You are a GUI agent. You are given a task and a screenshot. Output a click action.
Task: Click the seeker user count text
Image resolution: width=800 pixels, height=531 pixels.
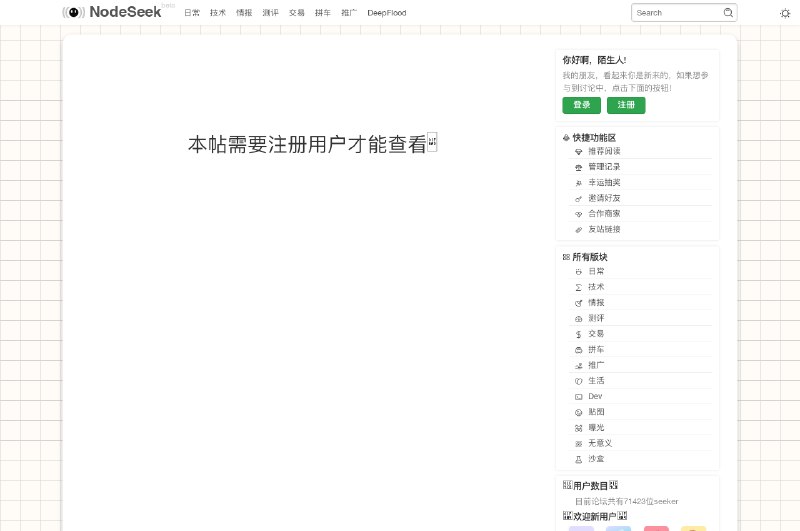pyautogui.click(x=627, y=501)
